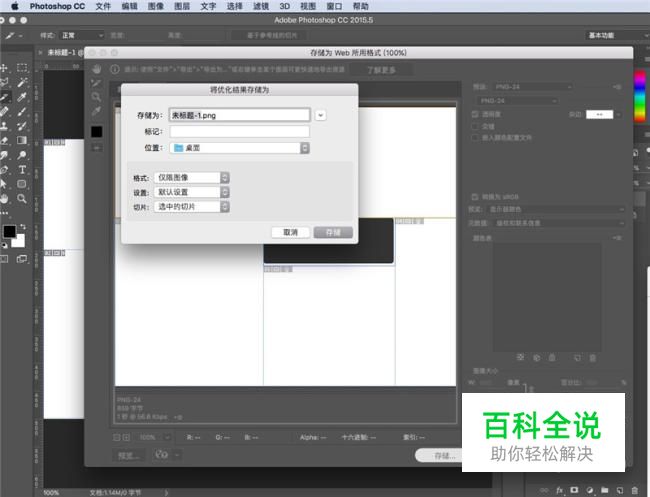Viewport: 650px width, 497px height.
Task: Open the 文件 menu
Action: [103, 6]
